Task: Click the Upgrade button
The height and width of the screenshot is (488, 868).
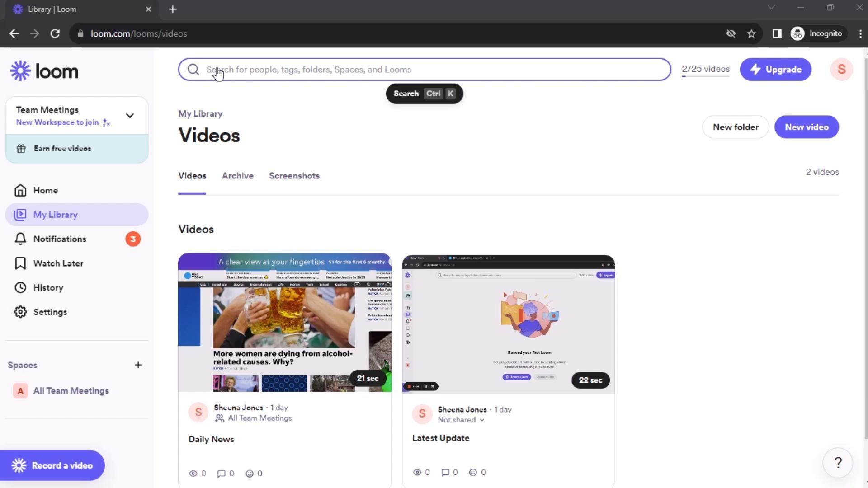Action: click(775, 70)
